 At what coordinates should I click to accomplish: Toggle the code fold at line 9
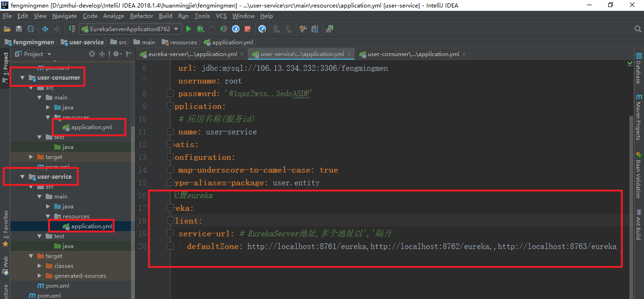tap(170, 106)
